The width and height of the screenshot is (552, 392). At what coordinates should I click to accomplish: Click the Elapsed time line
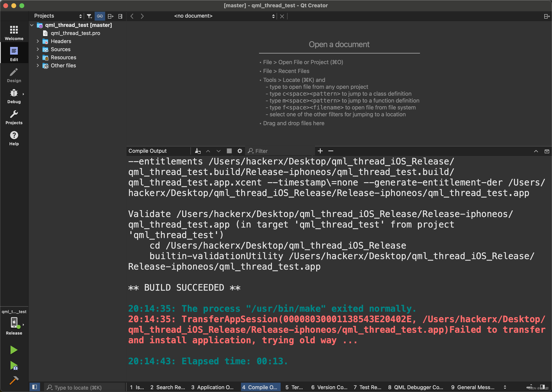(208, 361)
